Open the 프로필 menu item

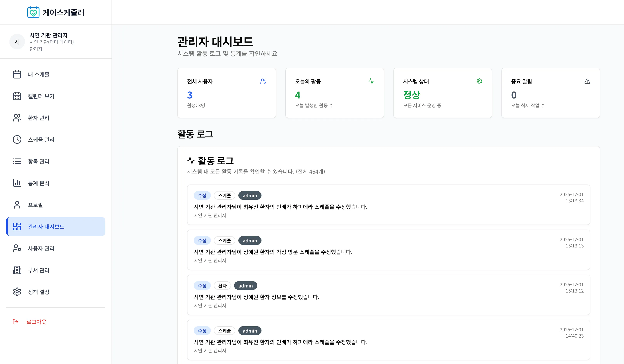point(35,205)
